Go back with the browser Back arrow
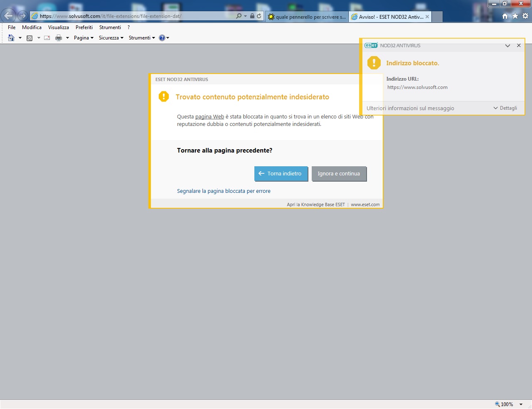The width and height of the screenshot is (532, 409). pos(8,16)
